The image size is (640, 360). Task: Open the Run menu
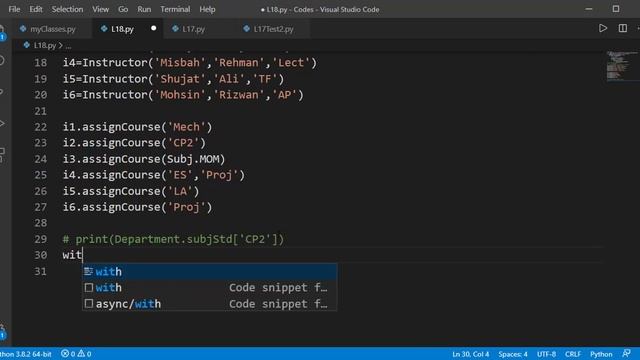click(x=144, y=9)
